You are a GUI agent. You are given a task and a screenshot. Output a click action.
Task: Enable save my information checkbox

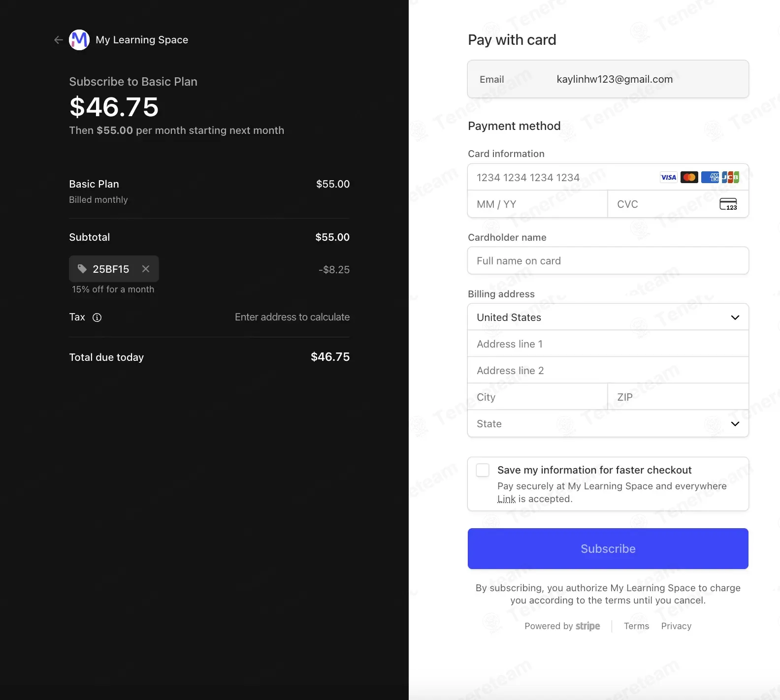tap(483, 470)
